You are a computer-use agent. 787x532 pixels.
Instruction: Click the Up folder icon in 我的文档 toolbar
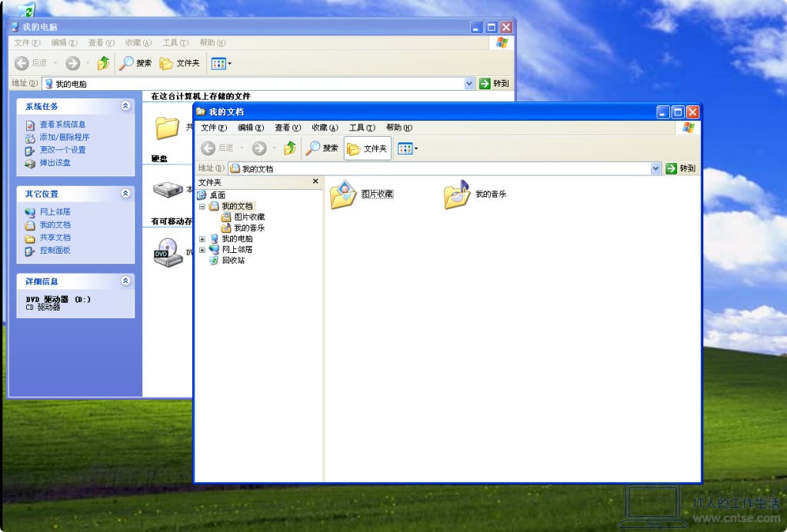[289, 148]
